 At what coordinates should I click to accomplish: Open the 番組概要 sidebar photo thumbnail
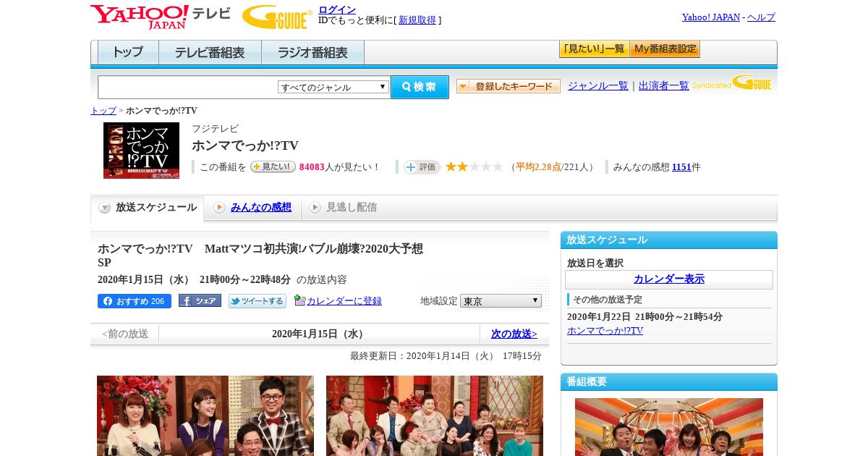669,427
